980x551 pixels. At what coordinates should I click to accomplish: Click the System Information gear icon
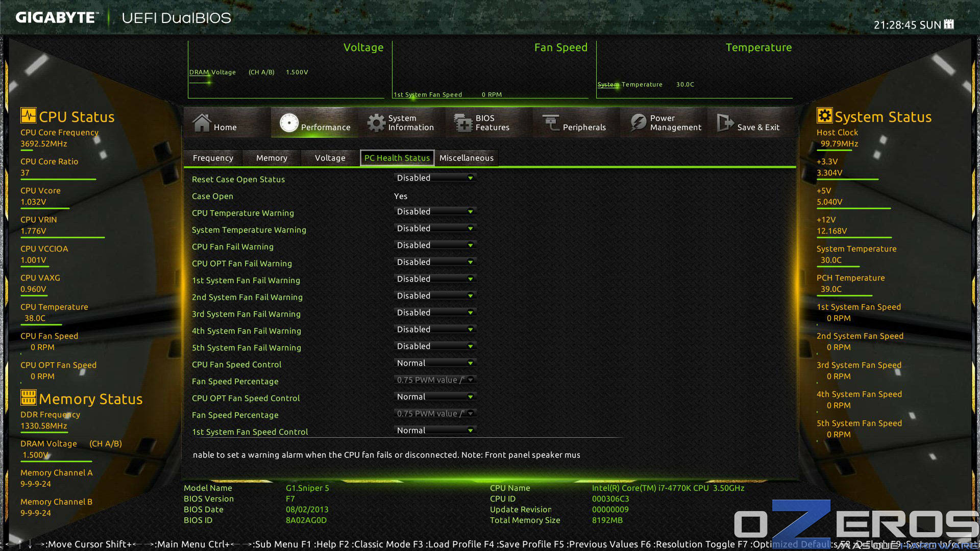point(376,123)
